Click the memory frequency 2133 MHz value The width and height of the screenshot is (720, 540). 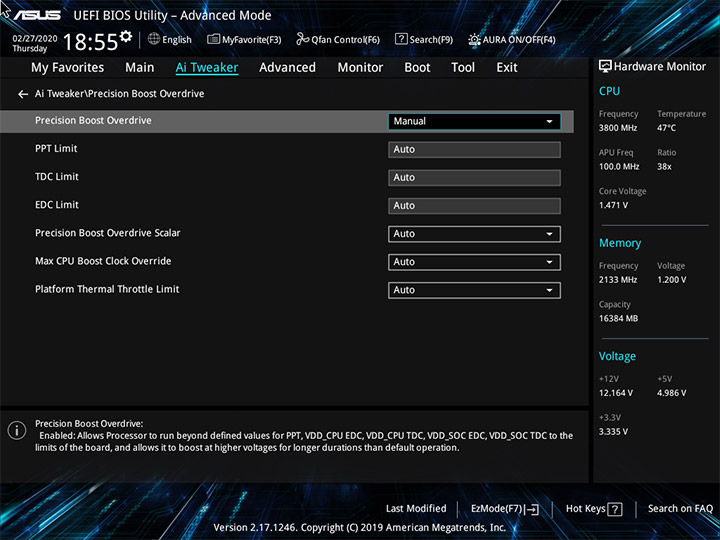point(618,280)
